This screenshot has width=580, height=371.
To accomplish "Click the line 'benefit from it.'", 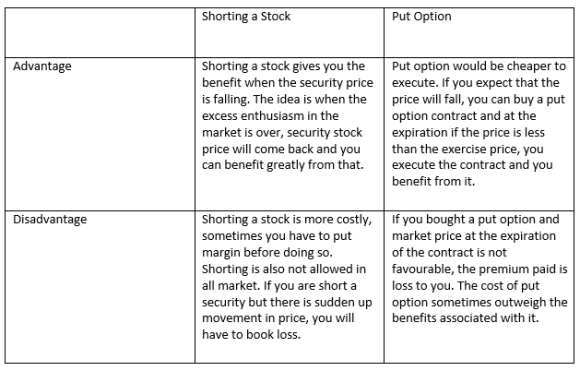I will (x=433, y=182).
